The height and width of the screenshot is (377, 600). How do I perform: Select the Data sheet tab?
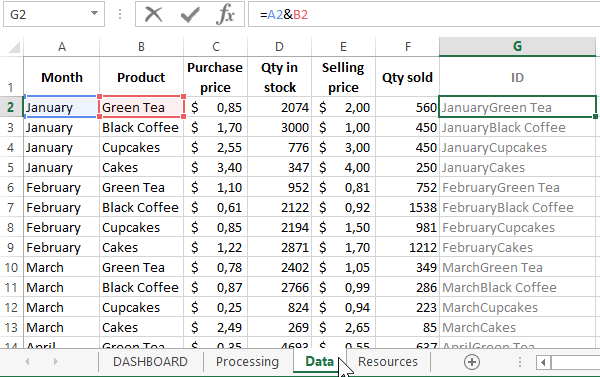(x=320, y=362)
